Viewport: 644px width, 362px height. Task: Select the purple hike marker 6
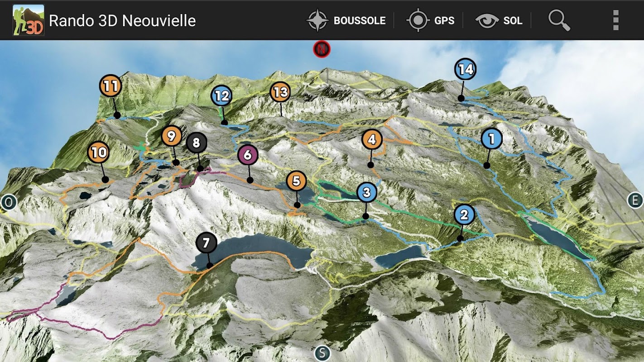[248, 155]
